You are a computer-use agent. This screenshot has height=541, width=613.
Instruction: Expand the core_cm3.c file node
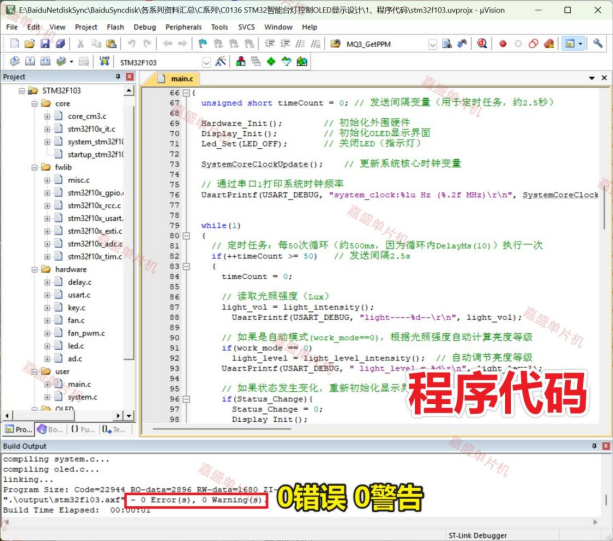click(x=47, y=116)
